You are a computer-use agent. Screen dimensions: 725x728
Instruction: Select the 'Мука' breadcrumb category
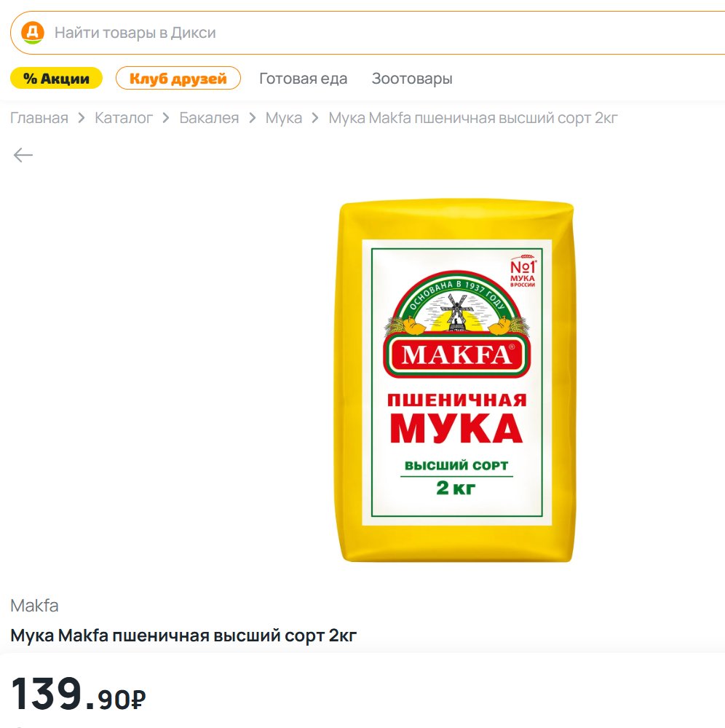point(283,118)
